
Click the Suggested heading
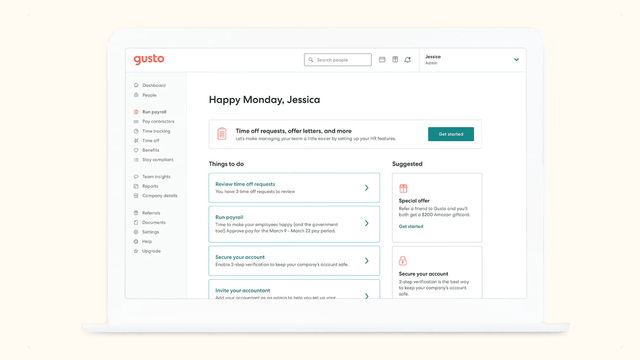pyautogui.click(x=407, y=164)
